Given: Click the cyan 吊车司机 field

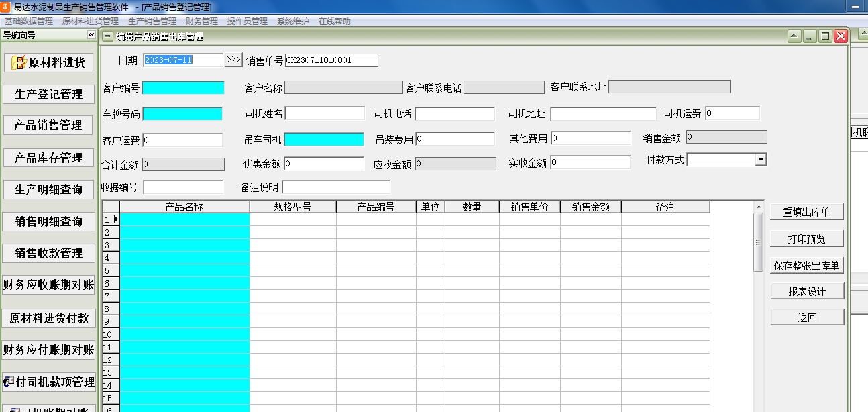Looking at the screenshot, I should (x=324, y=140).
